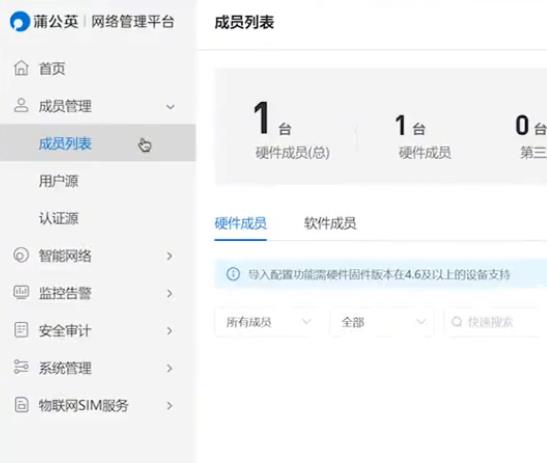The width and height of the screenshot is (547, 463).
Task: Click the 安全审计 document icon
Action: click(x=21, y=330)
